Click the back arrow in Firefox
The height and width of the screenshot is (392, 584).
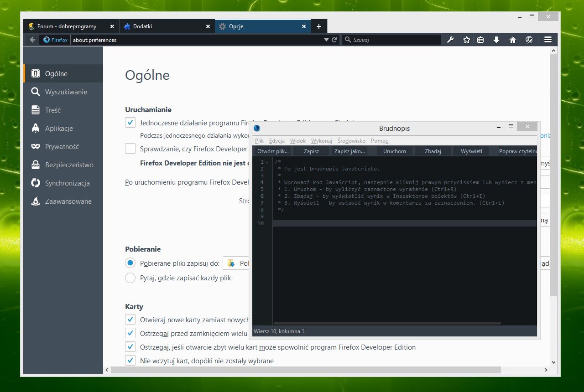point(32,40)
